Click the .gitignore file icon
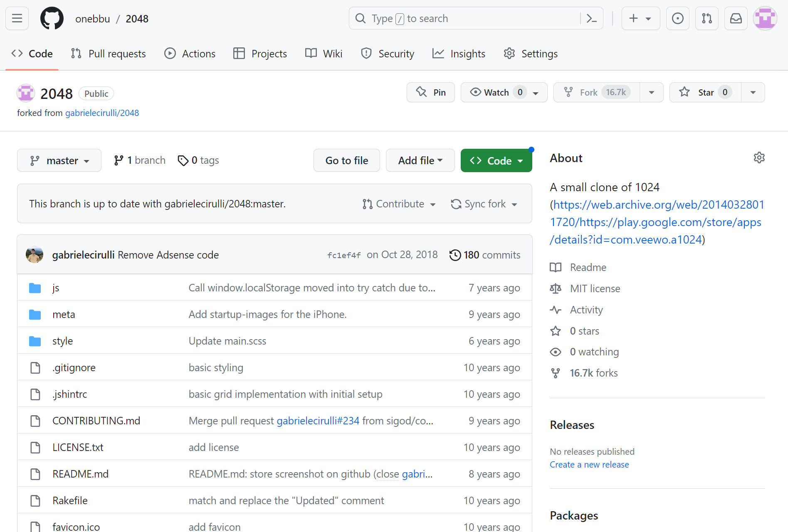This screenshot has height=532, width=788. coord(35,367)
